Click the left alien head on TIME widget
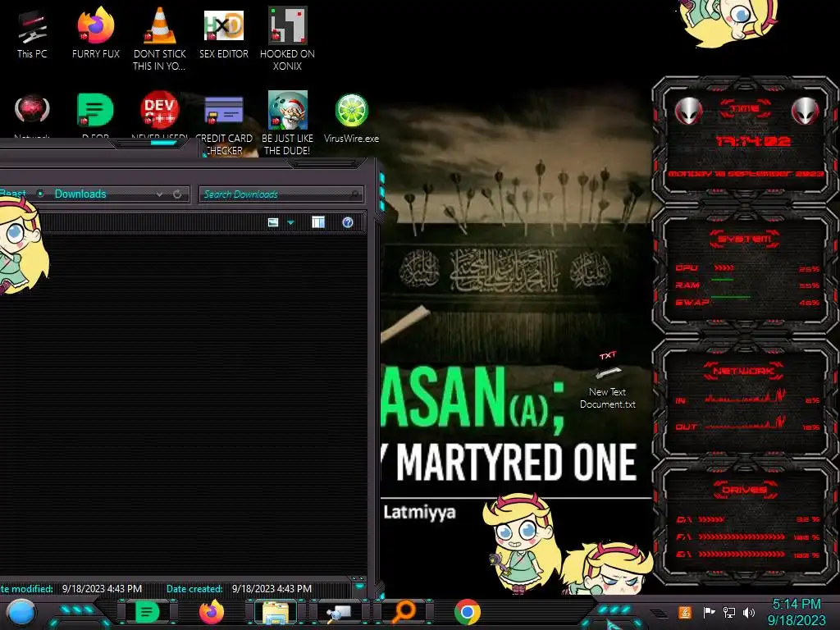 [688, 112]
